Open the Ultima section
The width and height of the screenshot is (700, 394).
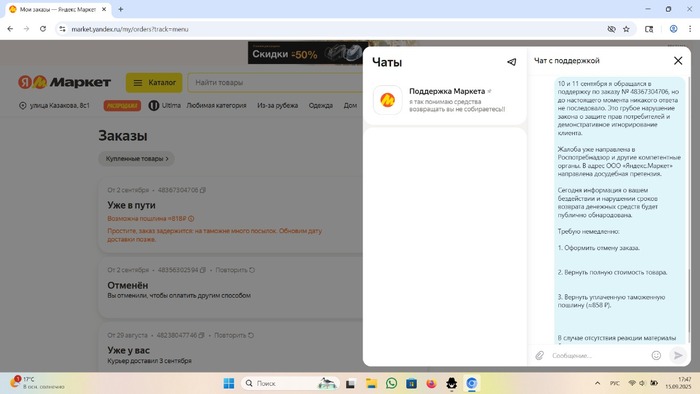coord(165,105)
